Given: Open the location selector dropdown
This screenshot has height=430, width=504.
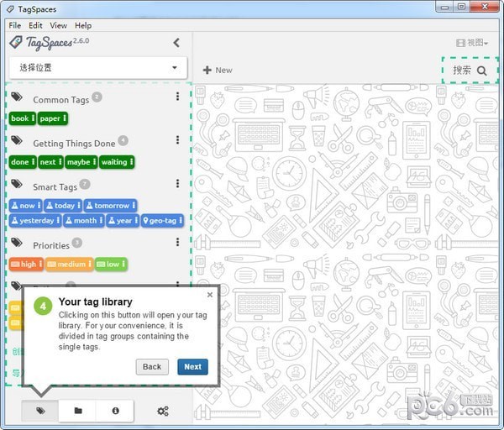Looking at the screenshot, I should [x=97, y=67].
